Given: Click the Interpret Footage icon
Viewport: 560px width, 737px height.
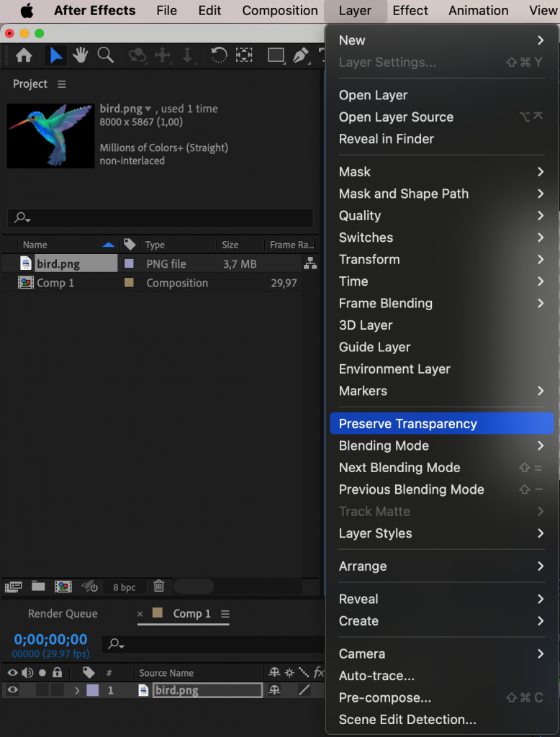Looking at the screenshot, I should (x=13, y=587).
